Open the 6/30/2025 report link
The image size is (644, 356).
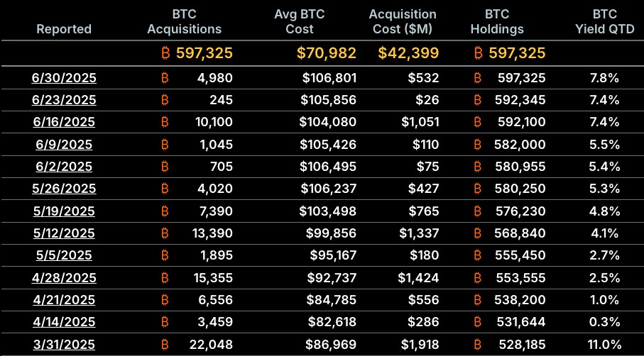tap(64, 77)
